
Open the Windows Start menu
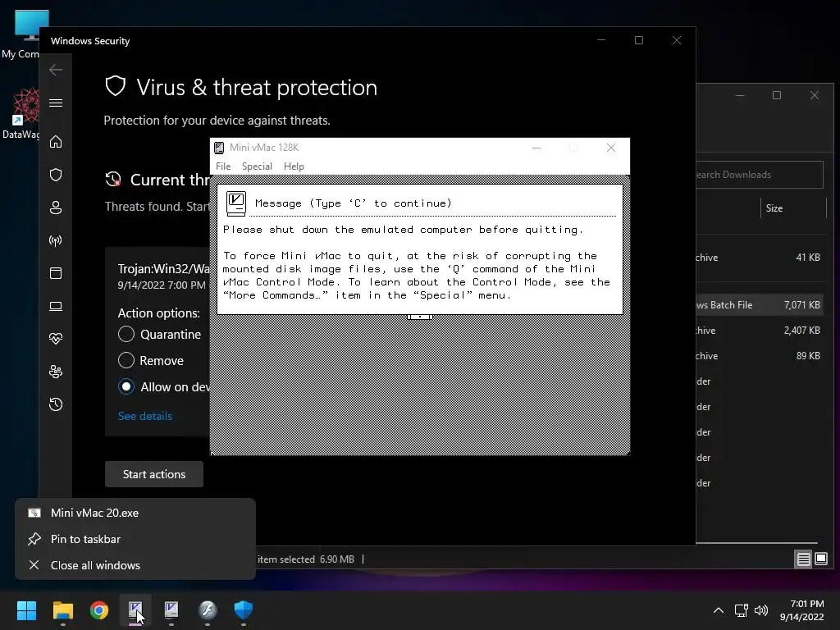[x=26, y=609]
